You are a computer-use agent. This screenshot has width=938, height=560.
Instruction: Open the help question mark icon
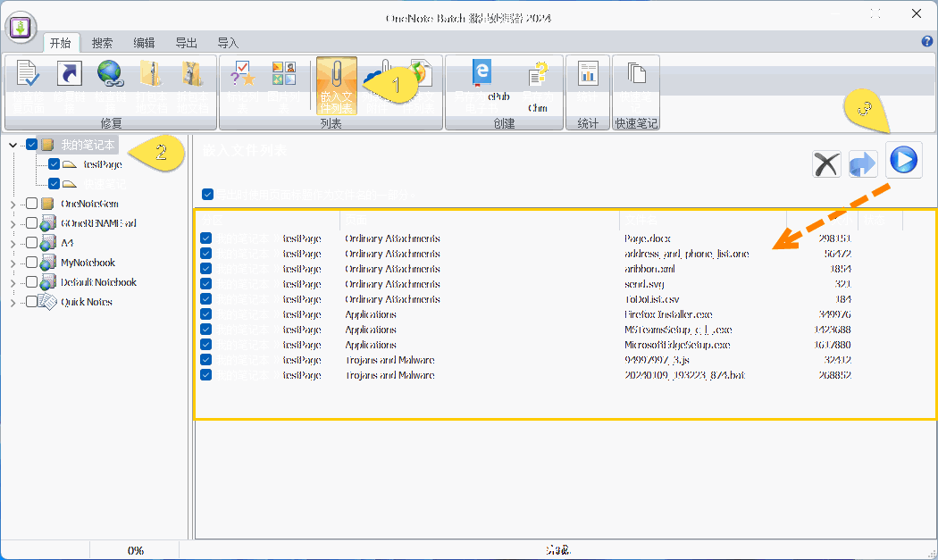926,41
